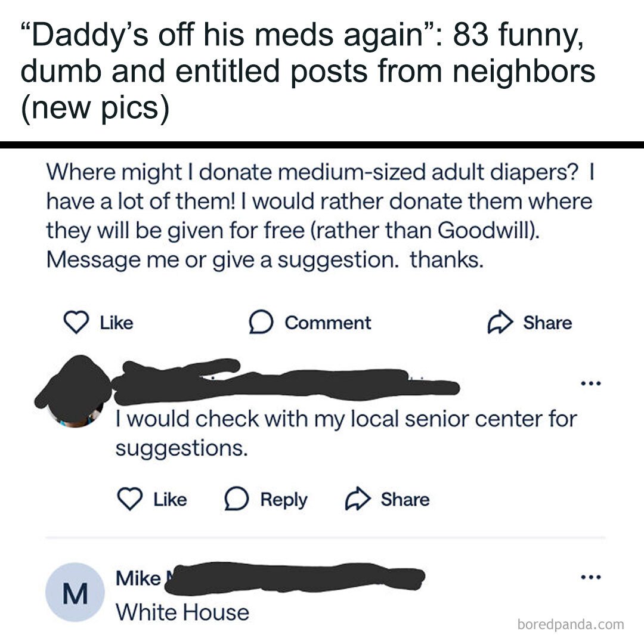Click the Share label on the post
Image resolution: width=644 pixels, height=644 pixels.
coord(547,323)
